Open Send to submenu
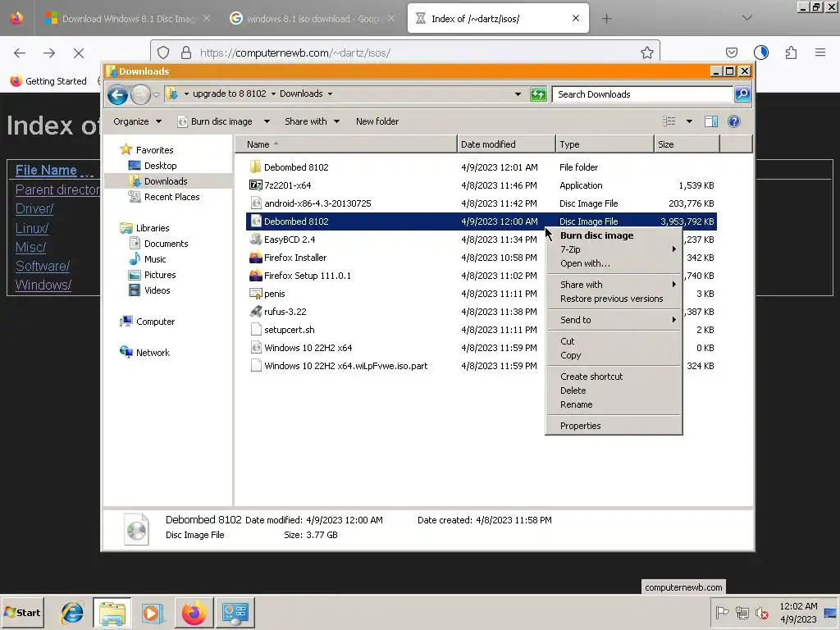The image size is (840, 630). (x=614, y=320)
